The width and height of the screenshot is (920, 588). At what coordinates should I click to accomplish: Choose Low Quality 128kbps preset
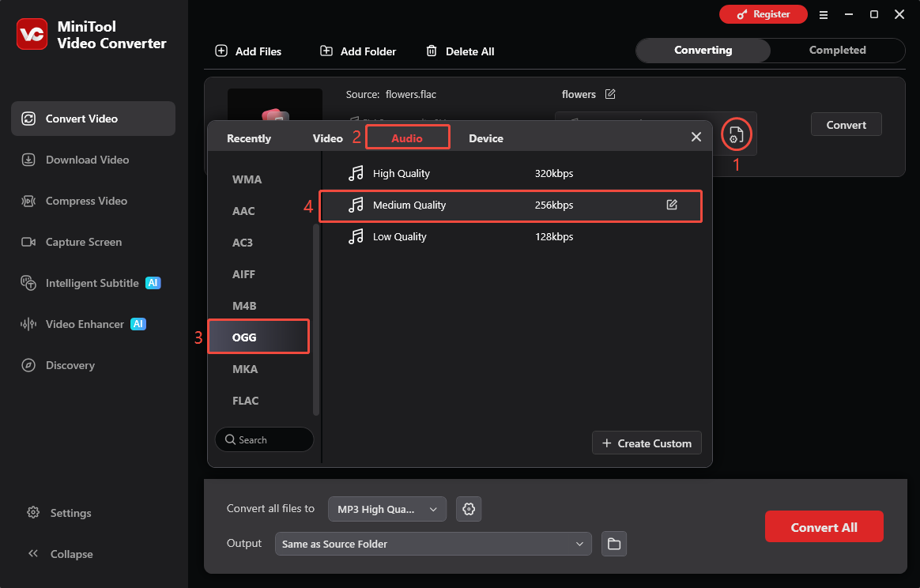click(511, 237)
